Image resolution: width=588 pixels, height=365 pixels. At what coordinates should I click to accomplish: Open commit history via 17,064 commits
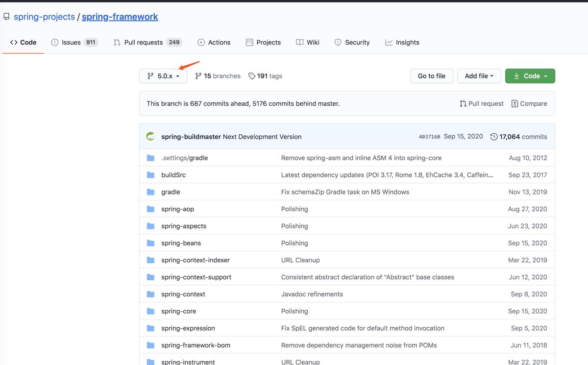519,137
